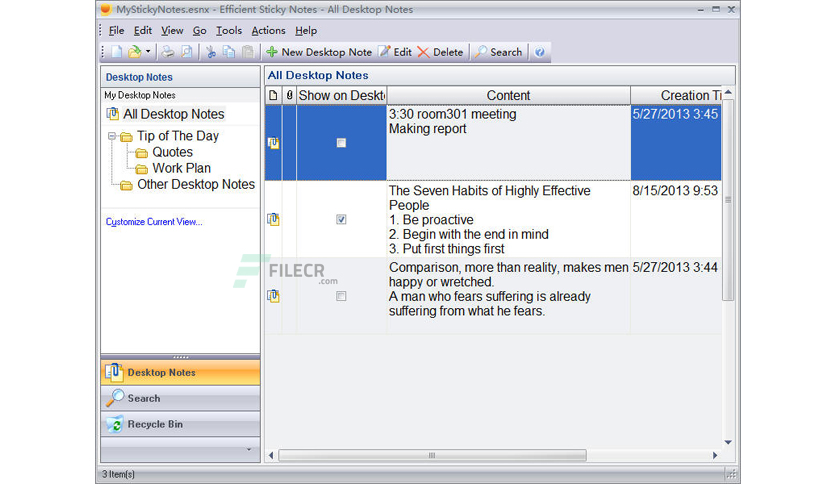
Task: Sort by the Content column header
Action: coord(509,95)
